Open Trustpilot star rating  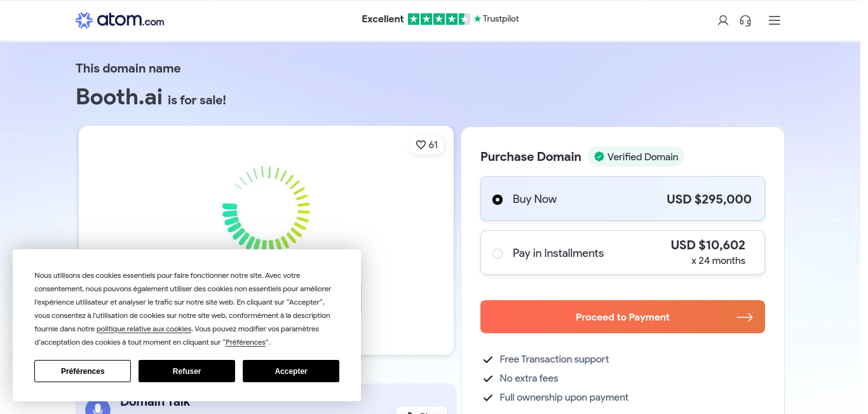point(439,19)
